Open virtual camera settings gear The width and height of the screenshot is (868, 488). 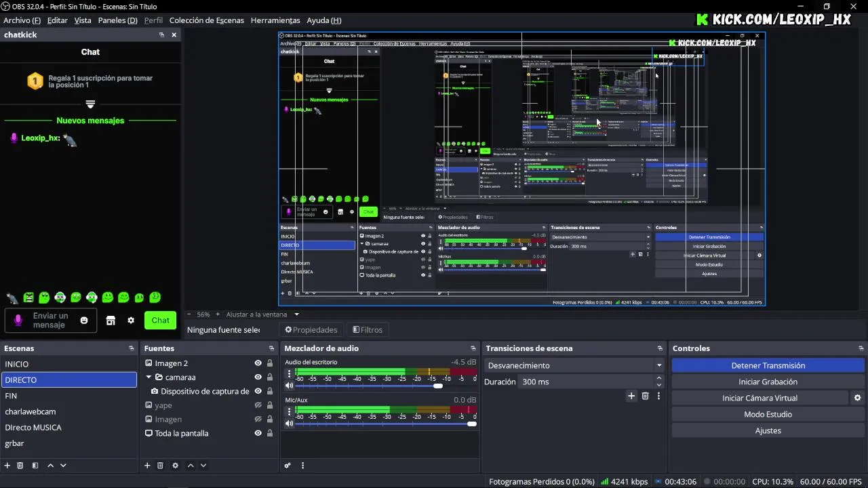tap(857, 398)
